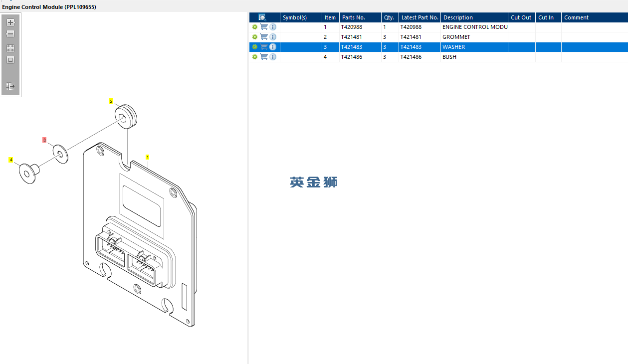Click T421483 in the Latest Part No. column
The width and height of the screenshot is (628, 364).
click(x=411, y=47)
